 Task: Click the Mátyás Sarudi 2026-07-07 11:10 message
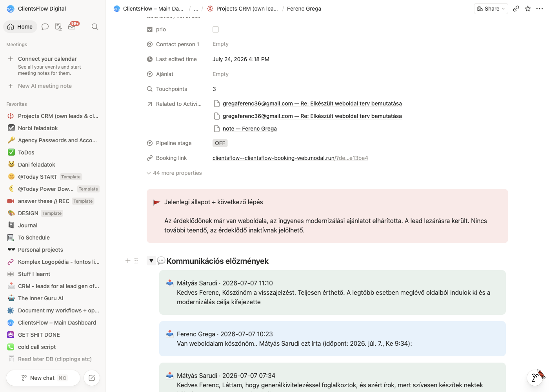pyautogui.click(x=333, y=292)
